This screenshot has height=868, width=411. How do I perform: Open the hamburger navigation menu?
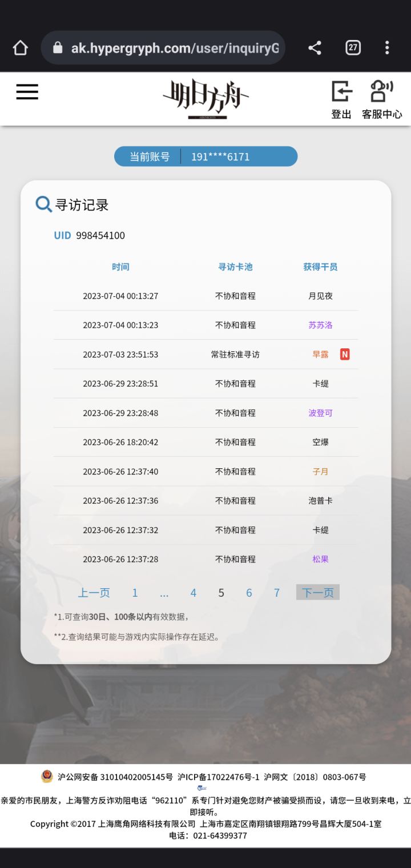pos(27,92)
